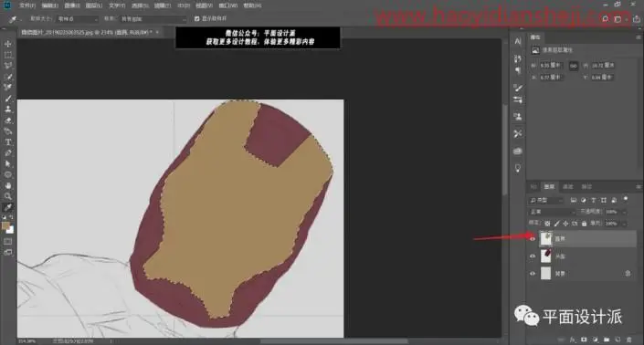Viewport: 644px width, 345px height.
Task: Toggle the show sampling ring checkbox
Action: [x=196, y=18]
